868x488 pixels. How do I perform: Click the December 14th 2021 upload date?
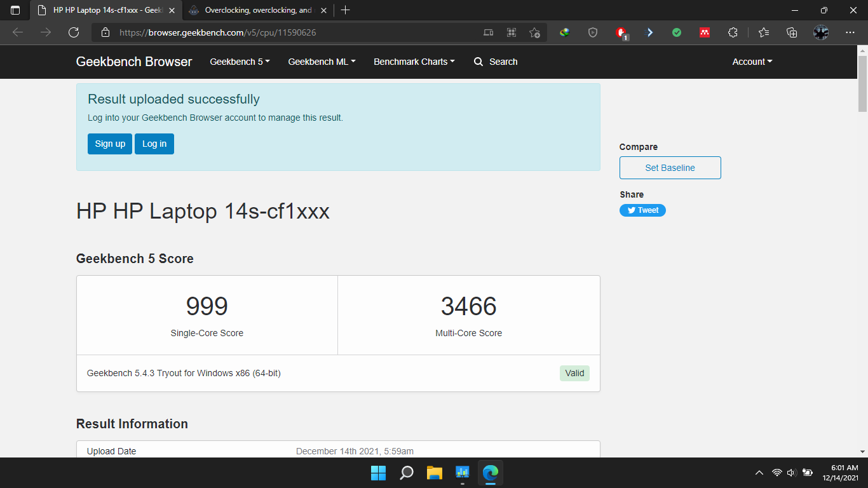355,451
